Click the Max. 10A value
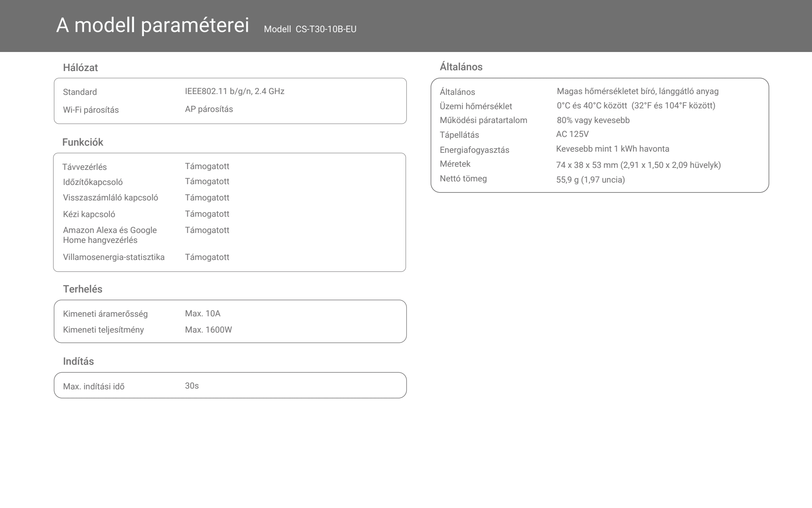 click(x=203, y=314)
